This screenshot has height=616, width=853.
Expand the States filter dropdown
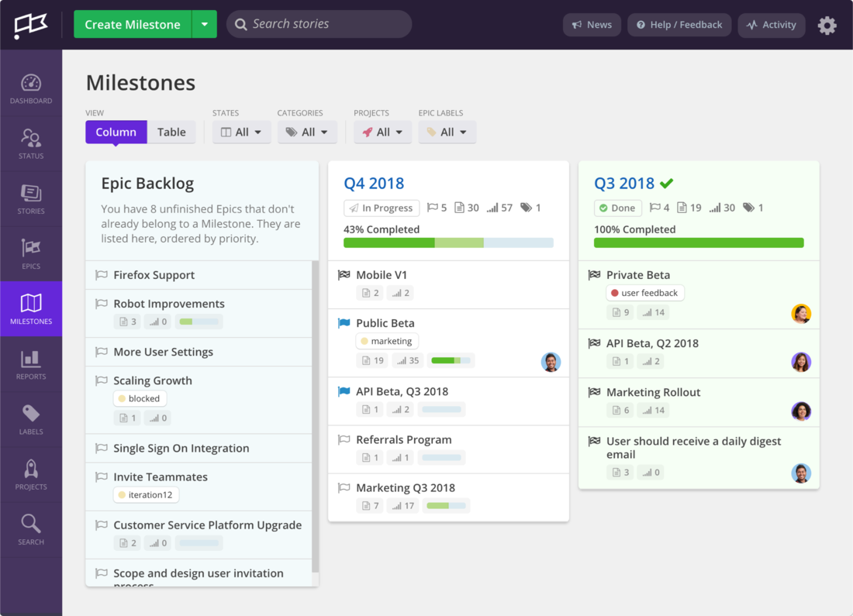[241, 132]
